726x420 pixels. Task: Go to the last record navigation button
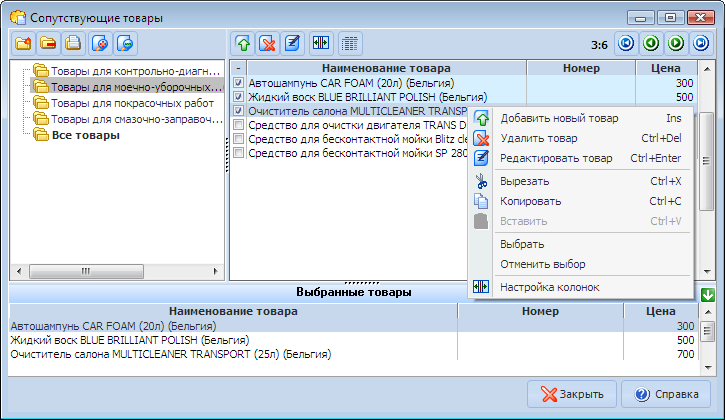point(700,43)
